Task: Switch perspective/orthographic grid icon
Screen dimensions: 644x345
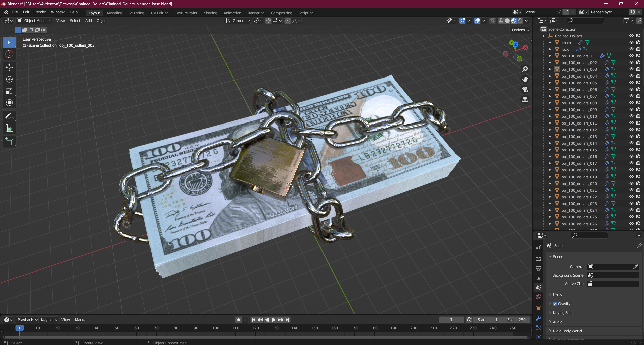Action: (x=525, y=100)
